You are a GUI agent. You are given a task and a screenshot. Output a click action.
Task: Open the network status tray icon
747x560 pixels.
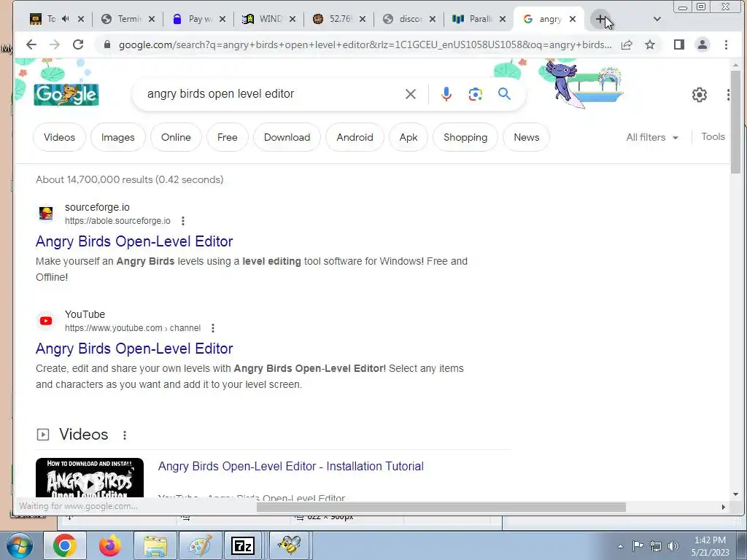656,546
